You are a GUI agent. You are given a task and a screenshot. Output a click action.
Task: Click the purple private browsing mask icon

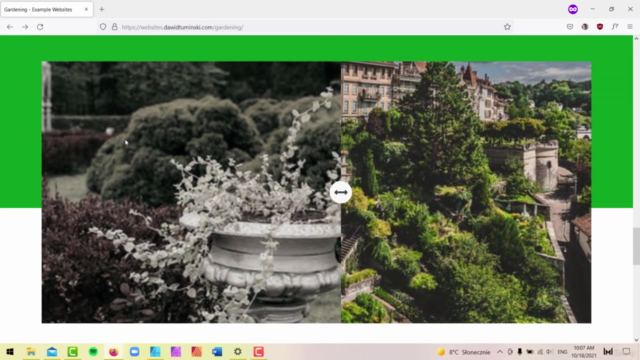[573, 9]
